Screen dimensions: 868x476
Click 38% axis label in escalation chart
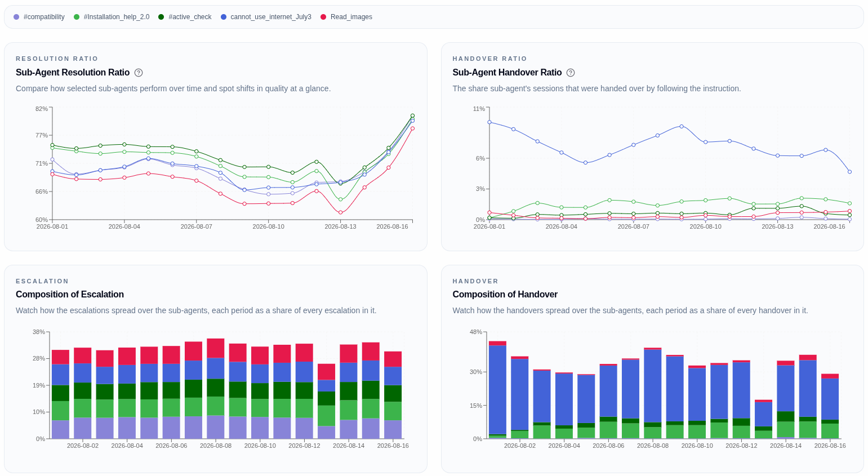[x=39, y=332]
